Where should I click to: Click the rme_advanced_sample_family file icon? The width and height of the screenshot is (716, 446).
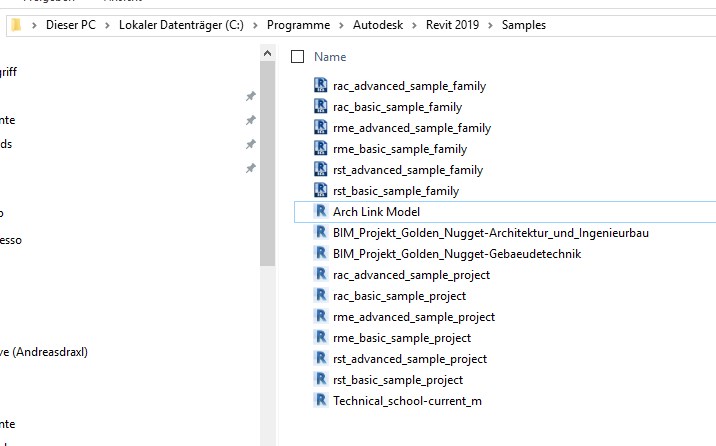(x=321, y=127)
